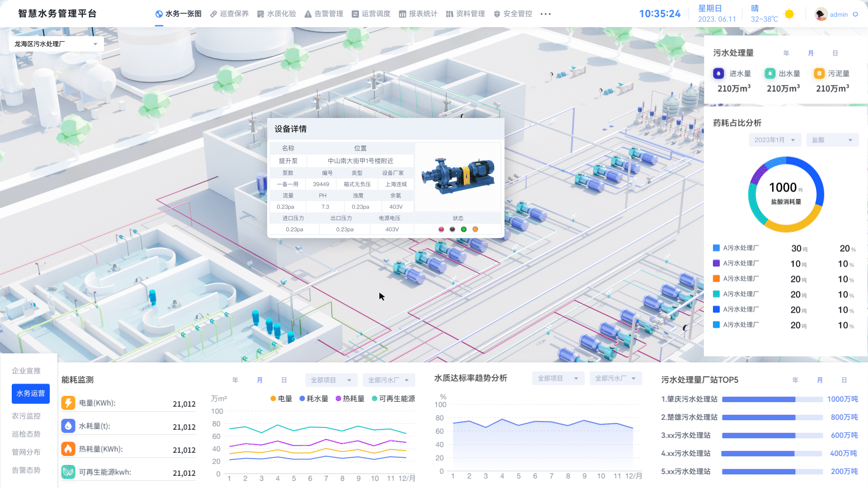Open the 盐酸 chemical dropdown
Screen dimensions: 868x488
[832, 140]
